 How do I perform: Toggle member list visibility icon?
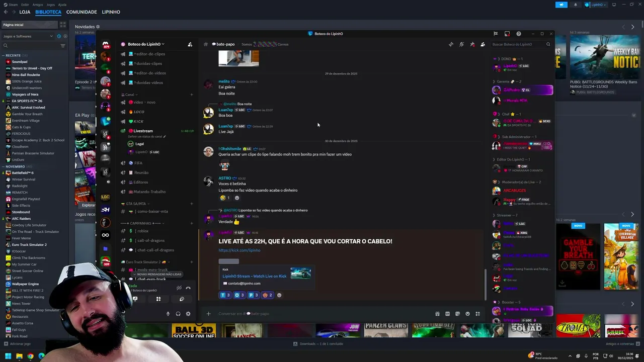[x=482, y=44]
